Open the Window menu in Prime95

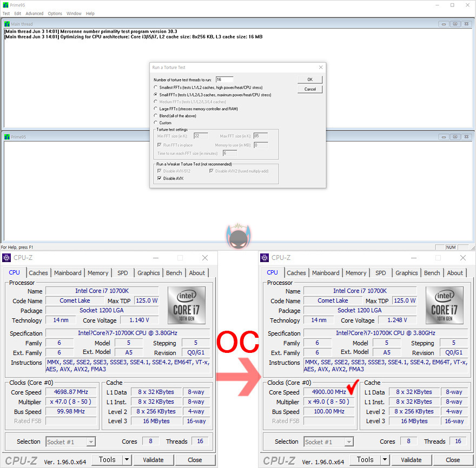(x=74, y=14)
